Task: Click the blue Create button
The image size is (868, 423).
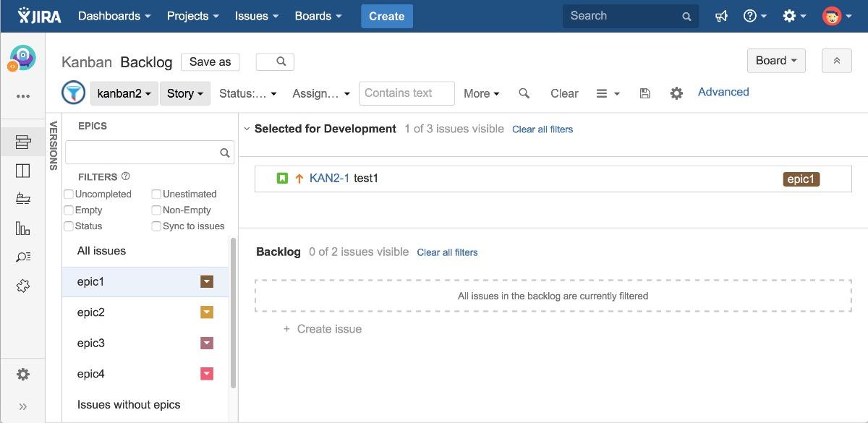Action: [387, 16]
